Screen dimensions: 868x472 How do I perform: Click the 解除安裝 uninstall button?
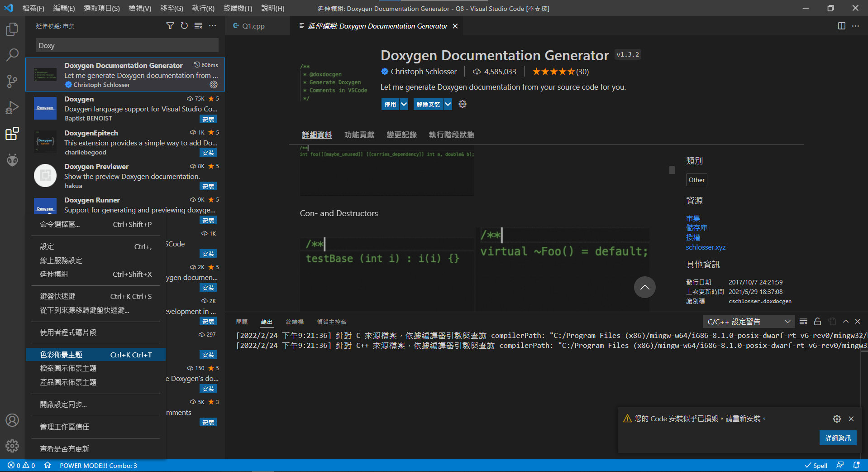pos(428,104)
